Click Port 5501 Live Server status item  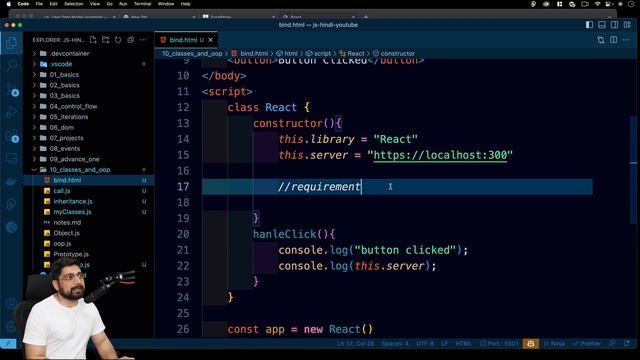click(499, 344)
